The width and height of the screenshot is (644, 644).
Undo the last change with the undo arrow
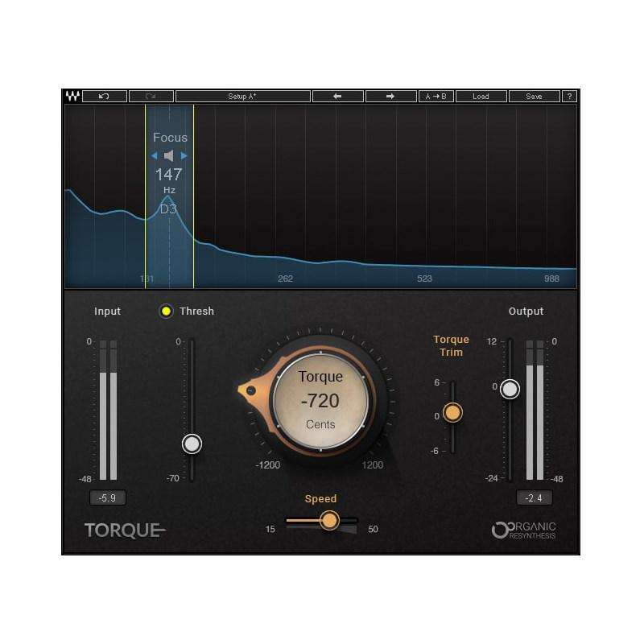tap(105, 96)
